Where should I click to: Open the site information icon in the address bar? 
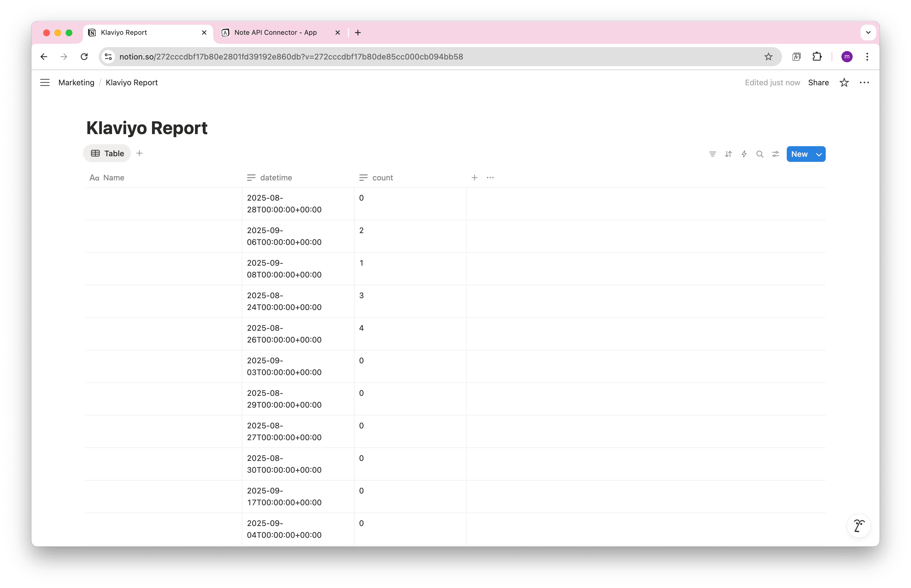(108, 56)
